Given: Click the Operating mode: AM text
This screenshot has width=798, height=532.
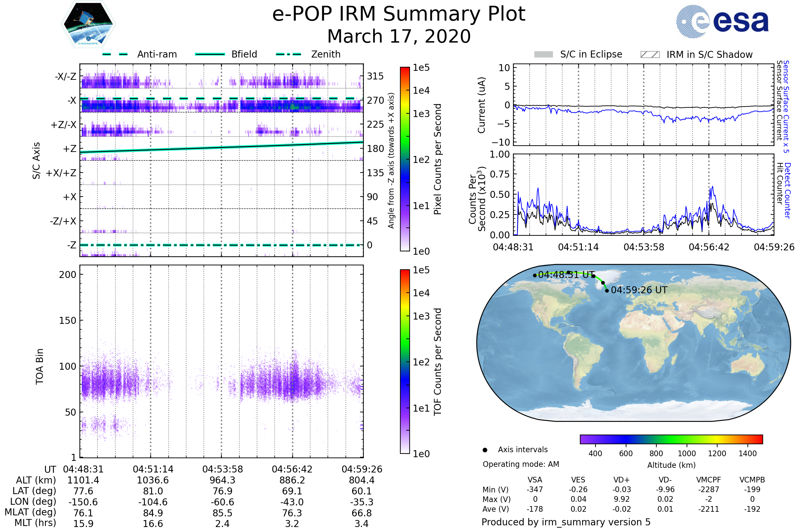Looking at the screenshot, I should click(x=520, y=464).
